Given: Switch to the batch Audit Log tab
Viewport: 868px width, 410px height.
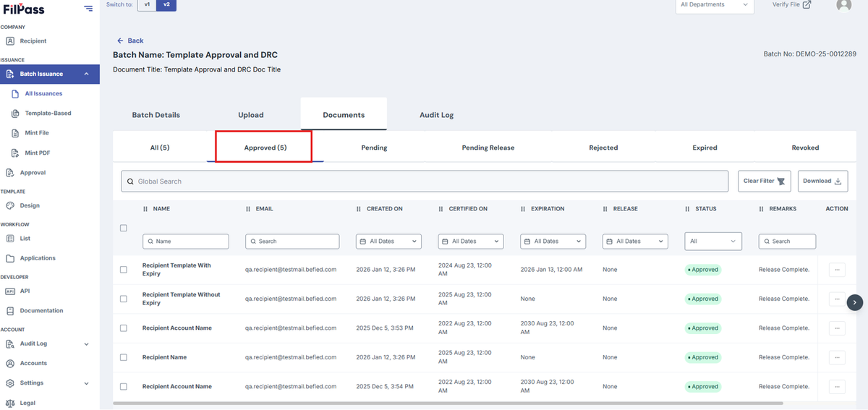Looking at the screenshot, I should 437,115.
